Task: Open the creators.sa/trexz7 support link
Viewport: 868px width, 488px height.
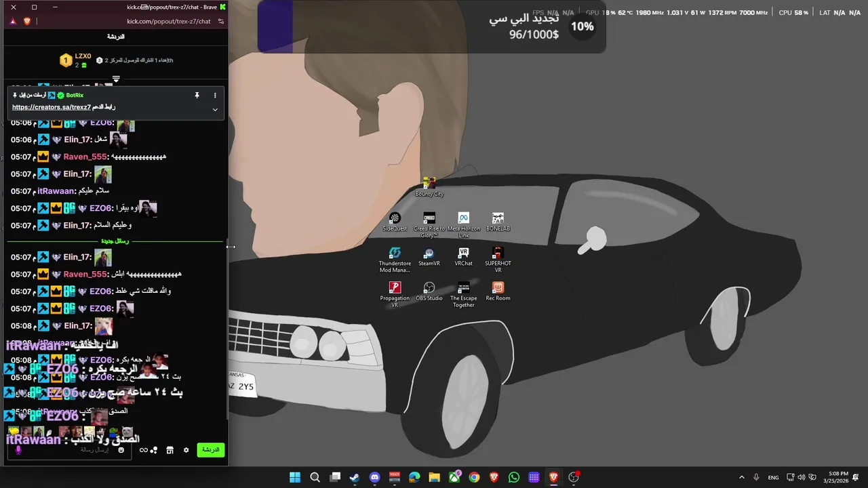Action: (x=52, y=107)
